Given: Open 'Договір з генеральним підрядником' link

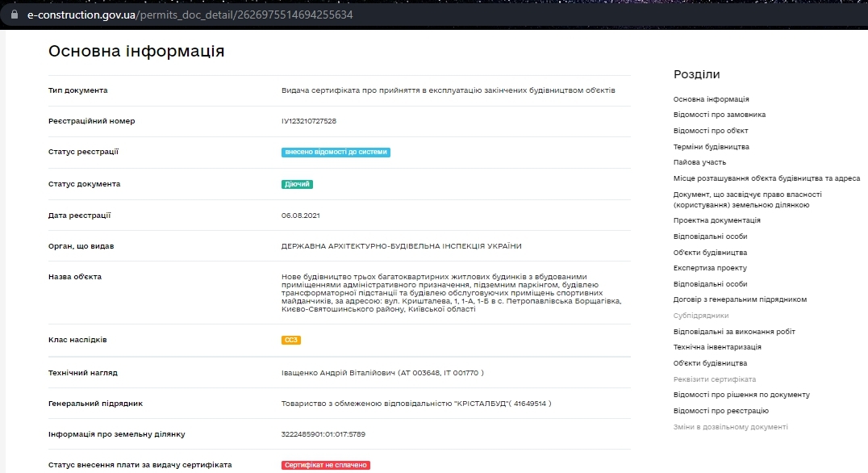Looking at the screenshot, I should pyautogui.click(x=740, y=299).
